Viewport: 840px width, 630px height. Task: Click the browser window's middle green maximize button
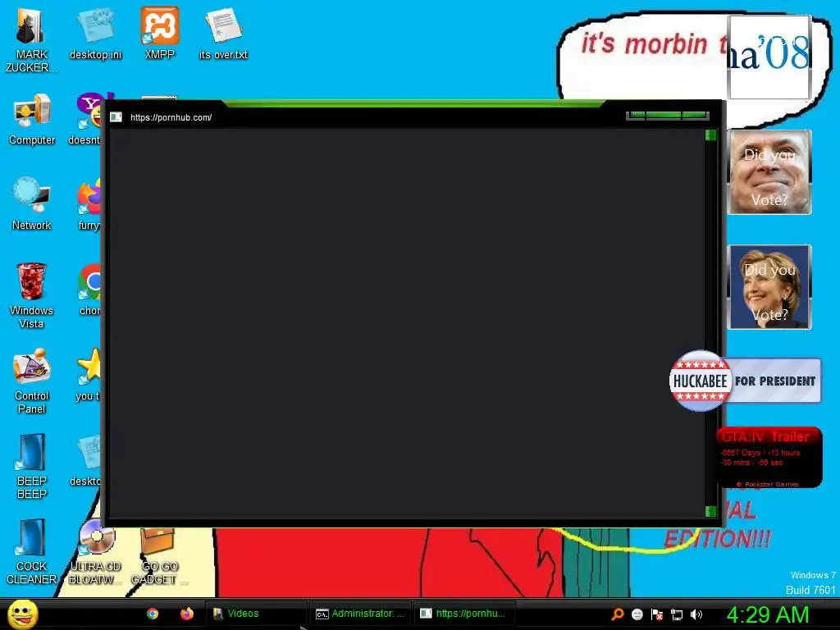pos(663,115)
